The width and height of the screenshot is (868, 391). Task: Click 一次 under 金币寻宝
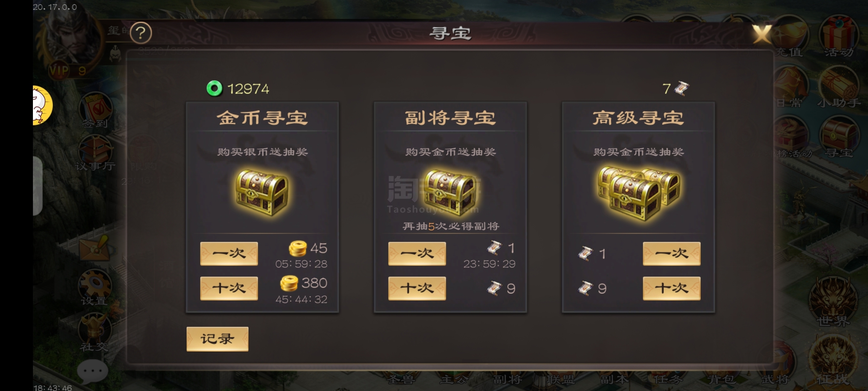(x=229, y=253)
